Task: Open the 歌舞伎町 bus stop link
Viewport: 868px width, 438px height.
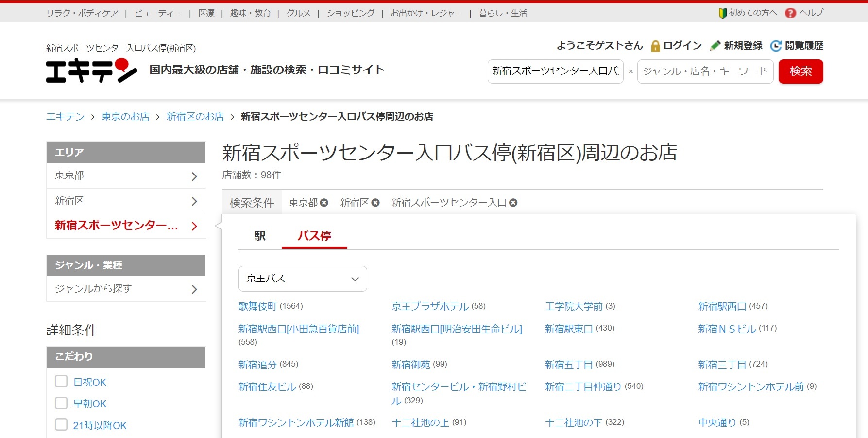Action: coord(257,306)
